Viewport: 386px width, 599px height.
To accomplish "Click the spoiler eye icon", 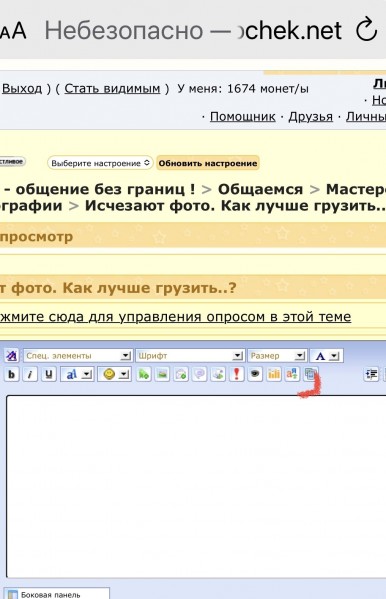I will tap(255, 374).
